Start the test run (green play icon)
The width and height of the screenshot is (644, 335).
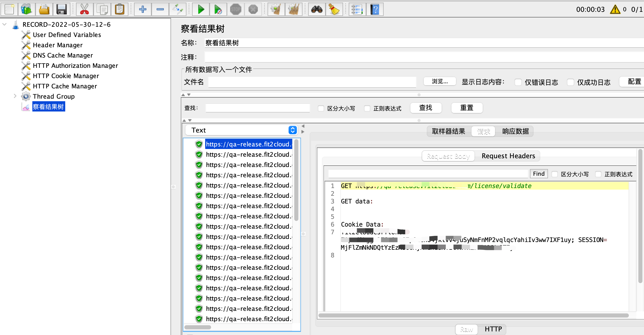pyautogui.click(x=201, y=9)
